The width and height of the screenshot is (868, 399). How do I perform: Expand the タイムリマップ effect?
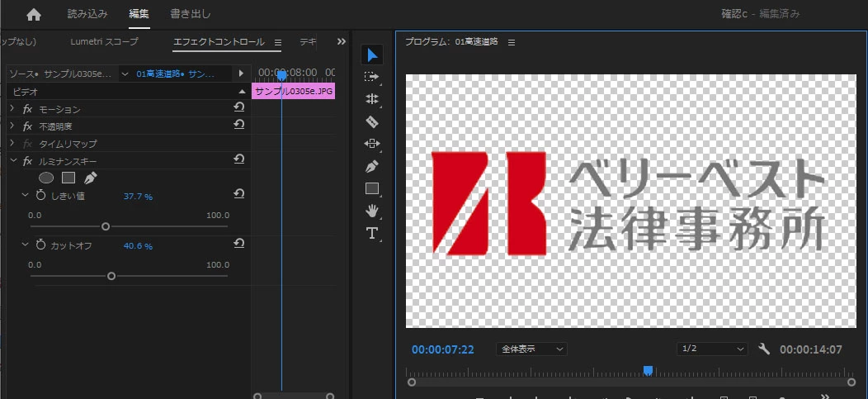[12, 144]
